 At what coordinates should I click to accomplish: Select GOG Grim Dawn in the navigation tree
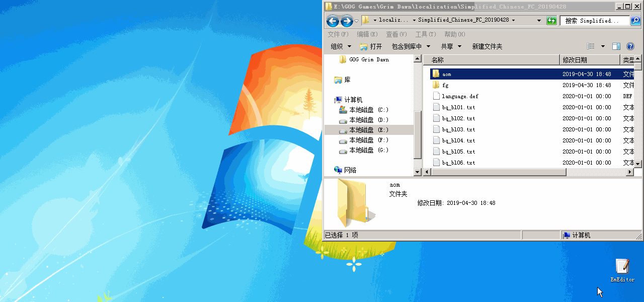[369, 59]
